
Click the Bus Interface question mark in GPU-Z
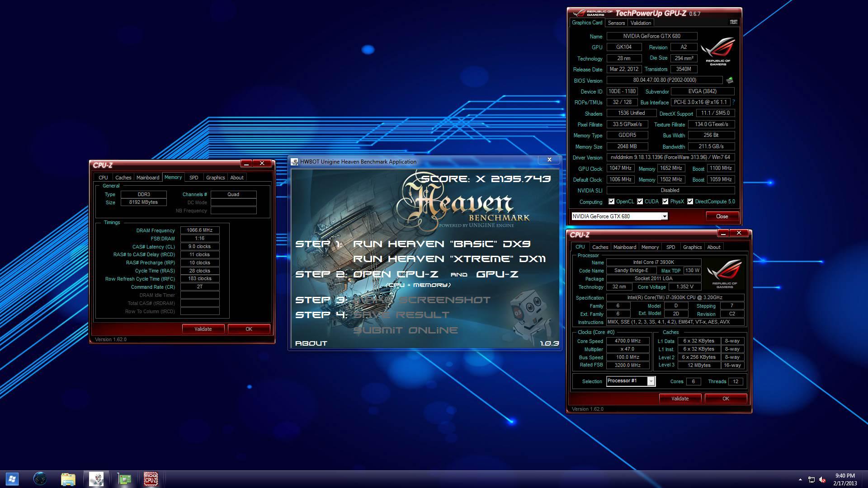733,102
